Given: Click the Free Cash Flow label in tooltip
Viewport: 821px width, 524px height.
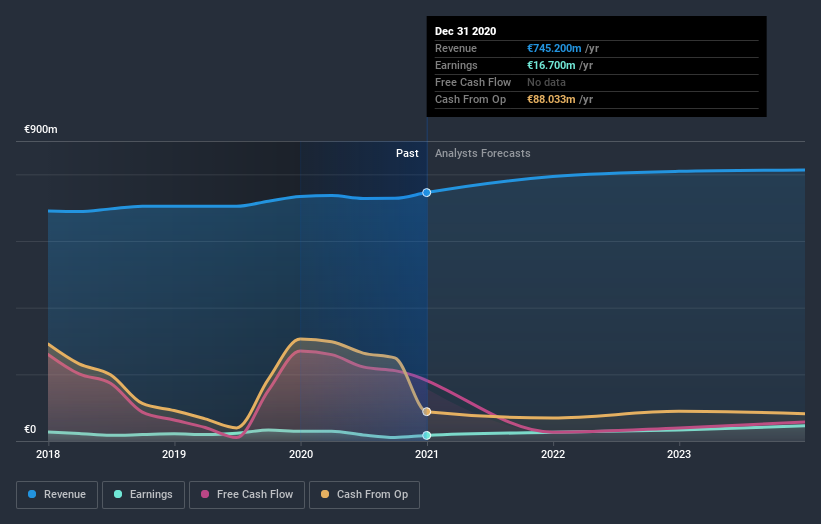Looking at the screenshot, I should [473, 82].
